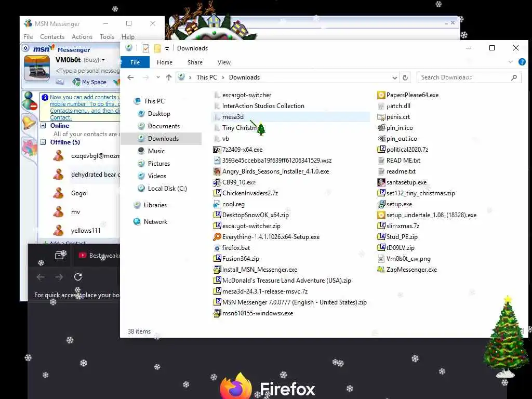532x399 pixels.
Task: Select the setup_undertale exe icon
Action: [x=381, y=215]
